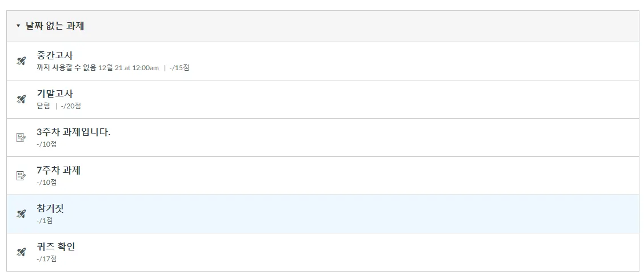Open the 7주차 과제 assignment link
The width and height of the screenshot is (644, 275).
coord(59,170)
